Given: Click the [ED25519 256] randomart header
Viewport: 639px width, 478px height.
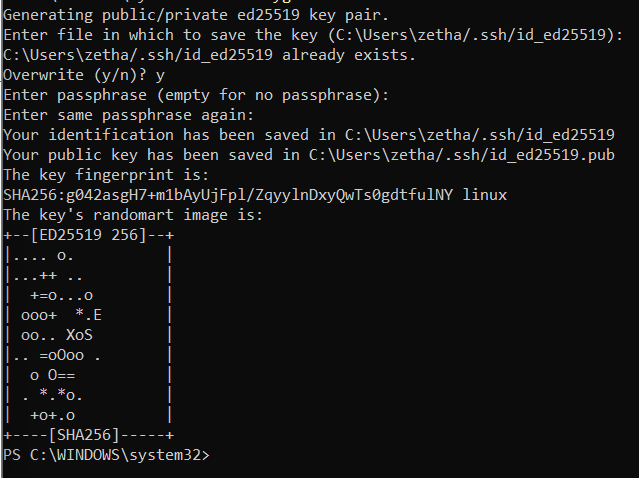Looking at the screenshot, I should coord(88,233).
